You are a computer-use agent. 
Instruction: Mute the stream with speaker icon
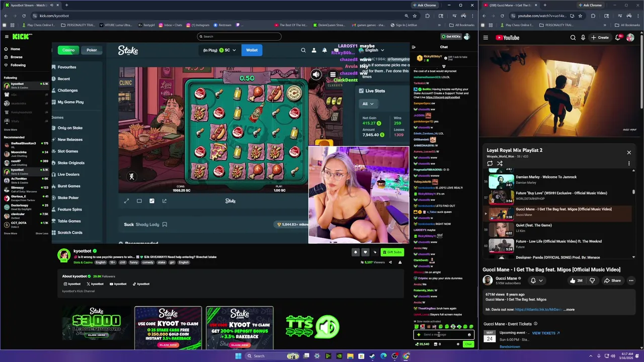316,75
